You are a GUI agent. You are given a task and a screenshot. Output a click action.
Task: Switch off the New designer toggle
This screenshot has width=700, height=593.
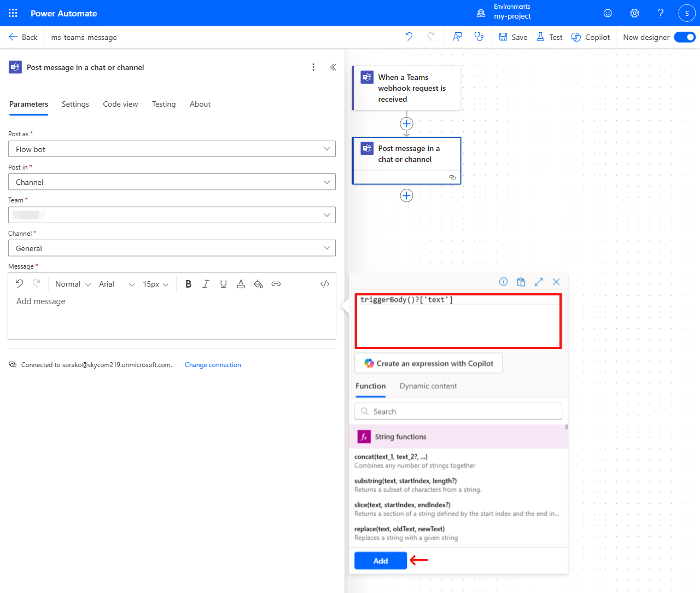684,37
